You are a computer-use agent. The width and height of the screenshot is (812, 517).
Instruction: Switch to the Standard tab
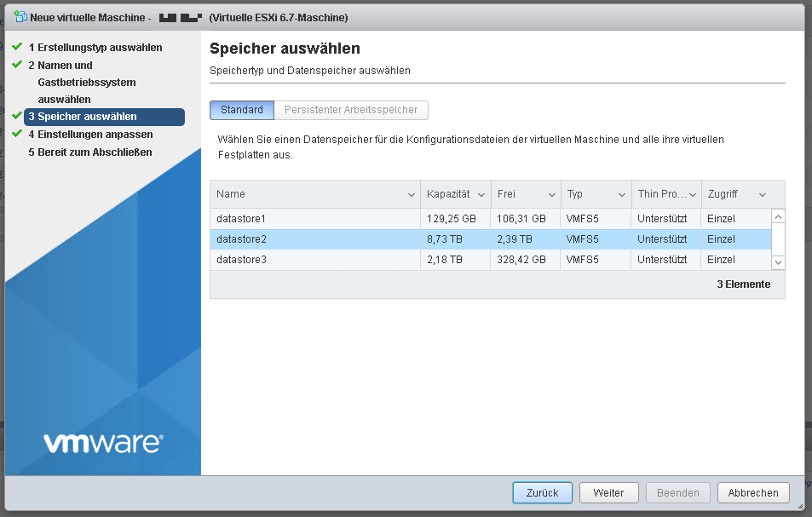pyautogui.click(x=242, y=110)
